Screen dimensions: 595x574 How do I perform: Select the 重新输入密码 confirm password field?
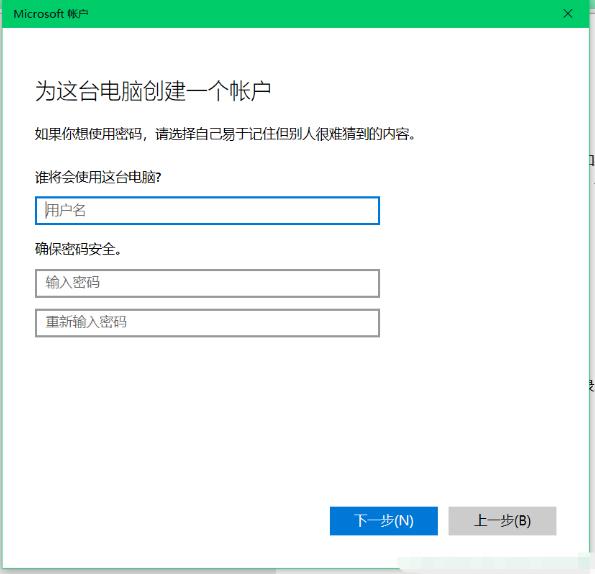click(207, 323)
